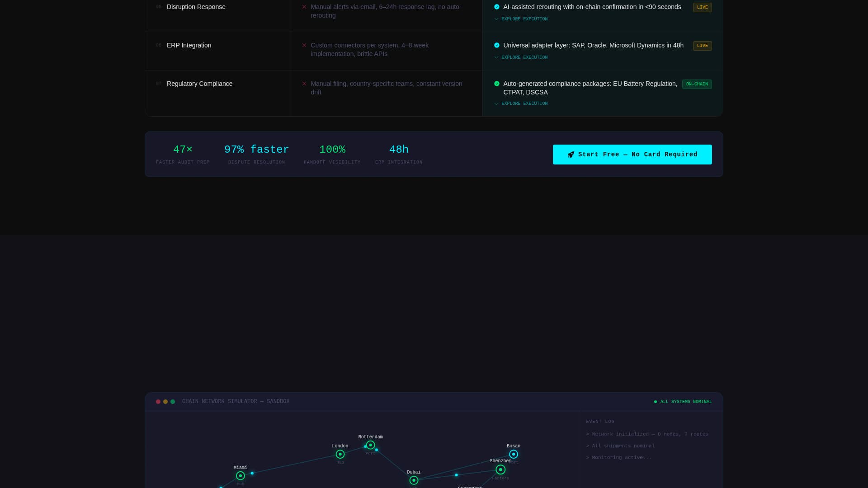This screenshot has width=868, height=488.
Task: Click 'Regulatory Compliance' row label
Action: (199, 84)
